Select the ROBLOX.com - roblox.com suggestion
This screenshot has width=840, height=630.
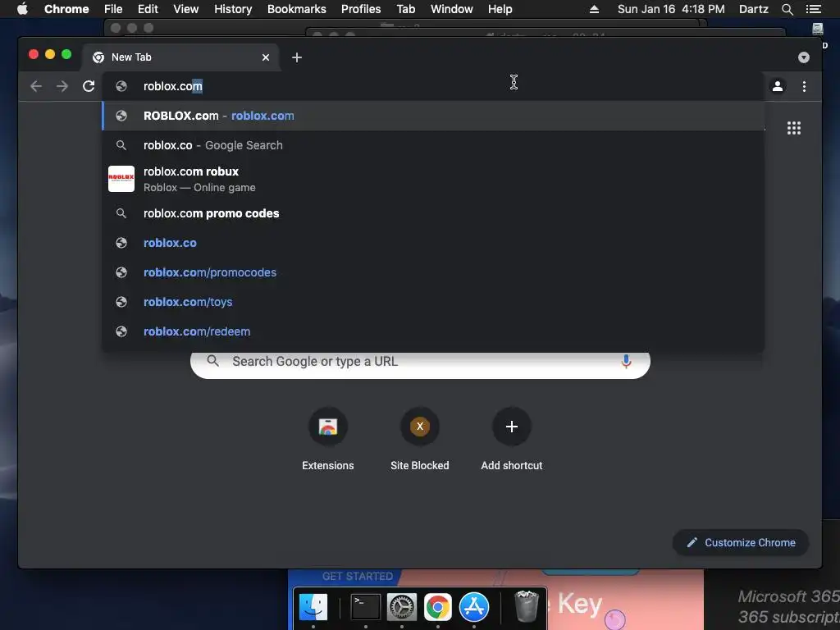pos(433,116)
